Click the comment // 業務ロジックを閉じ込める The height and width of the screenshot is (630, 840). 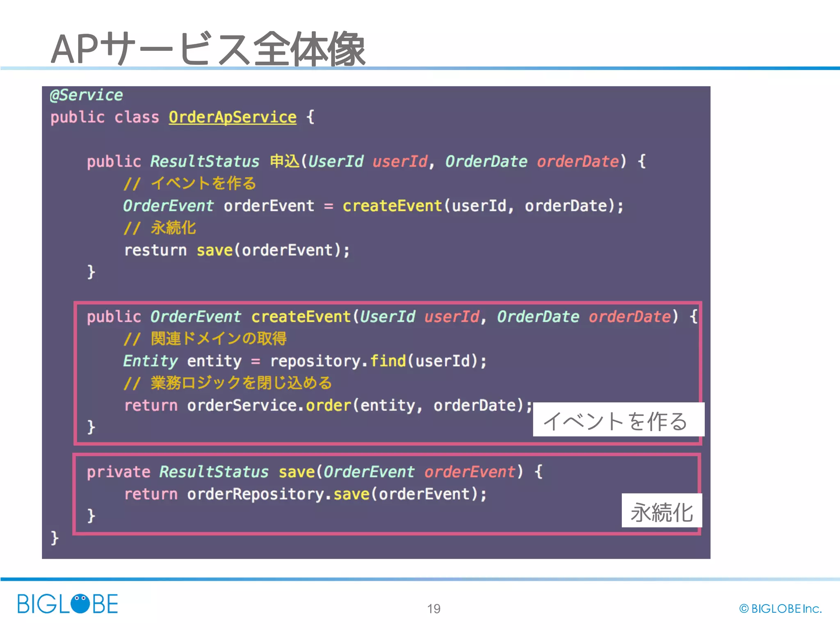pyautogui.click(x=228, y=383)
